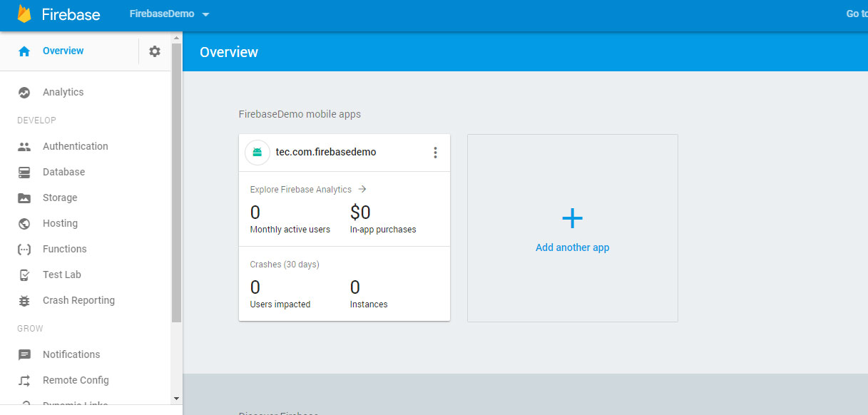Open Notifications in the sidebar
The image size is (868, 415).
coord(71,354)
